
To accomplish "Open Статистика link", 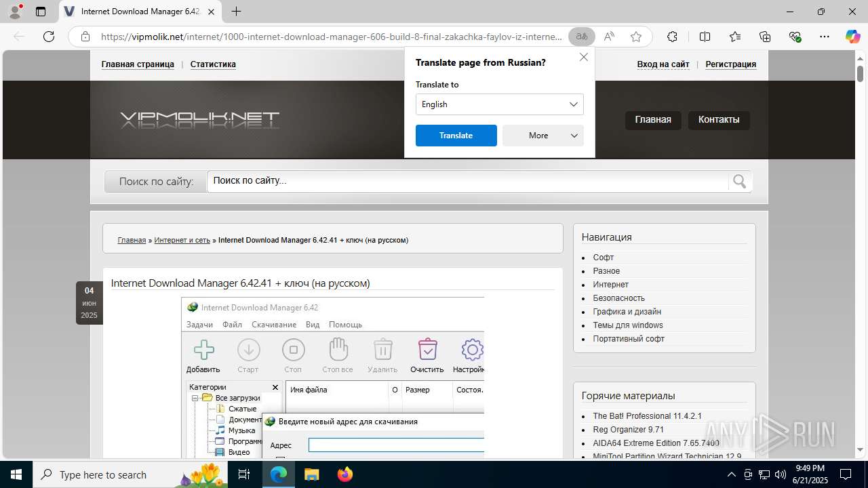I will point(213,64).
